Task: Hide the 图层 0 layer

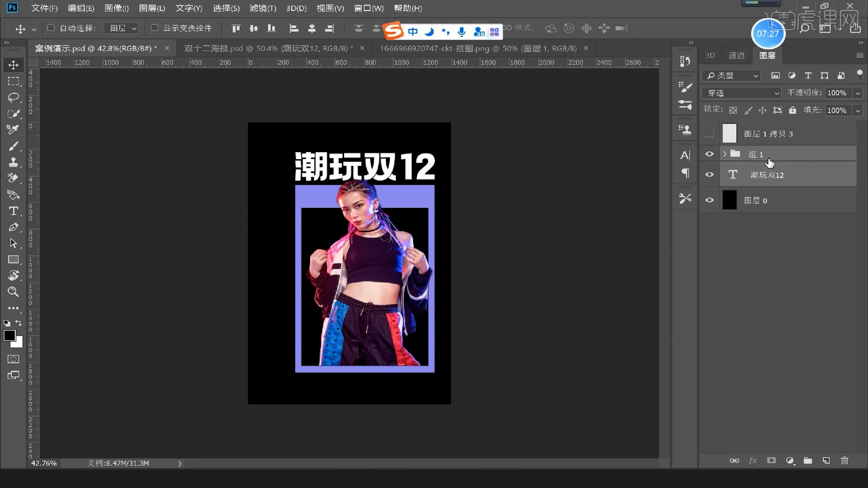Action: [x=709, y=200]
